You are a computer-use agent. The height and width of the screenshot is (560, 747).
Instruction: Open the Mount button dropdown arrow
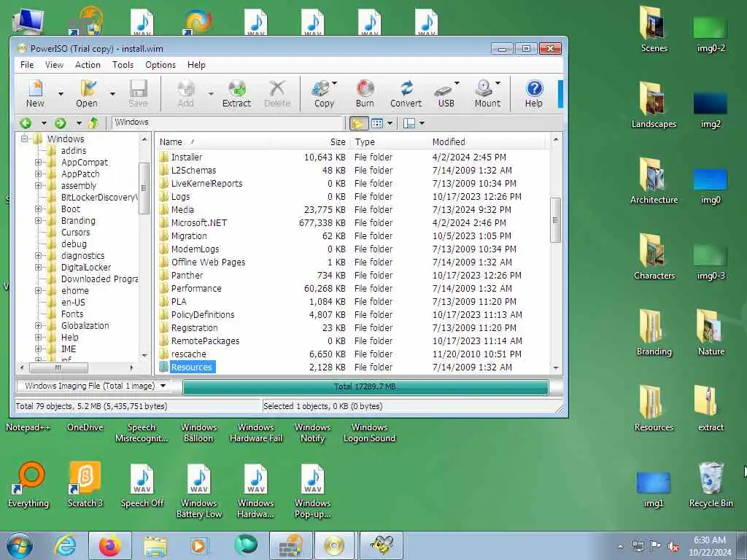(x=498, y=83)
